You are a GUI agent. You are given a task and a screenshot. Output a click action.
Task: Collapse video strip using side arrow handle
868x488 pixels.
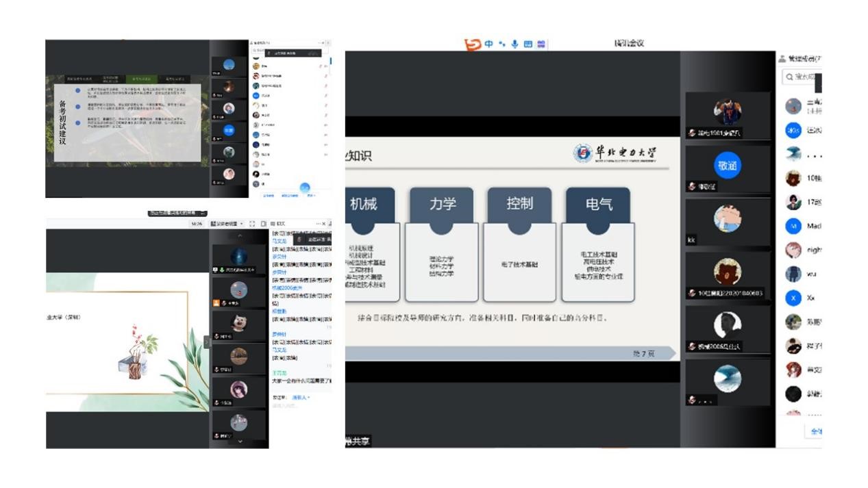[207, 342]
